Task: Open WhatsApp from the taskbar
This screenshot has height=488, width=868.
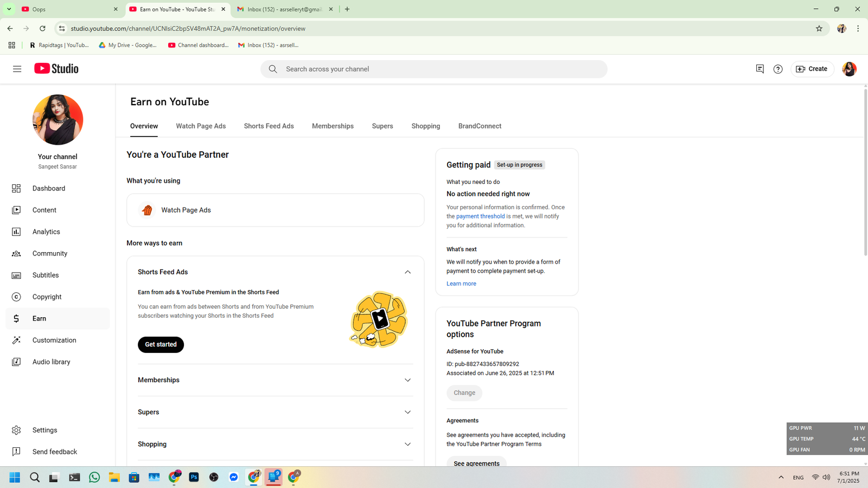Action: pos(94,477)
